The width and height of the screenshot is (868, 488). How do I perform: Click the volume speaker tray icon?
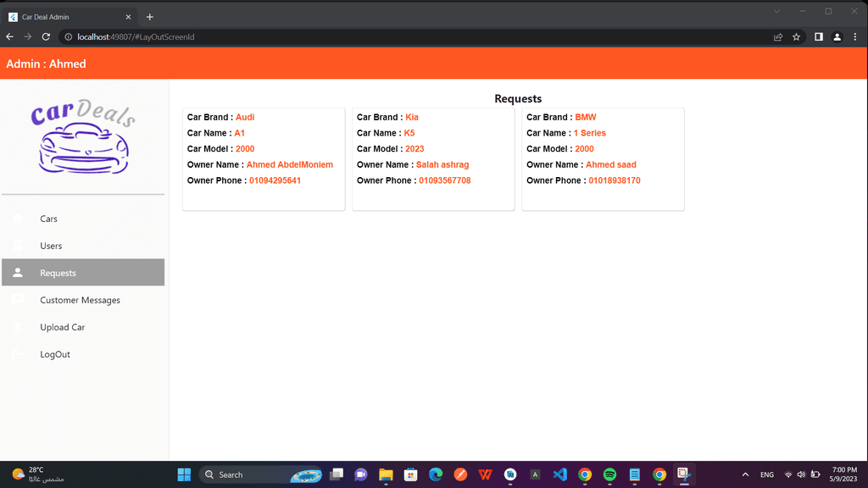point(802,474)
